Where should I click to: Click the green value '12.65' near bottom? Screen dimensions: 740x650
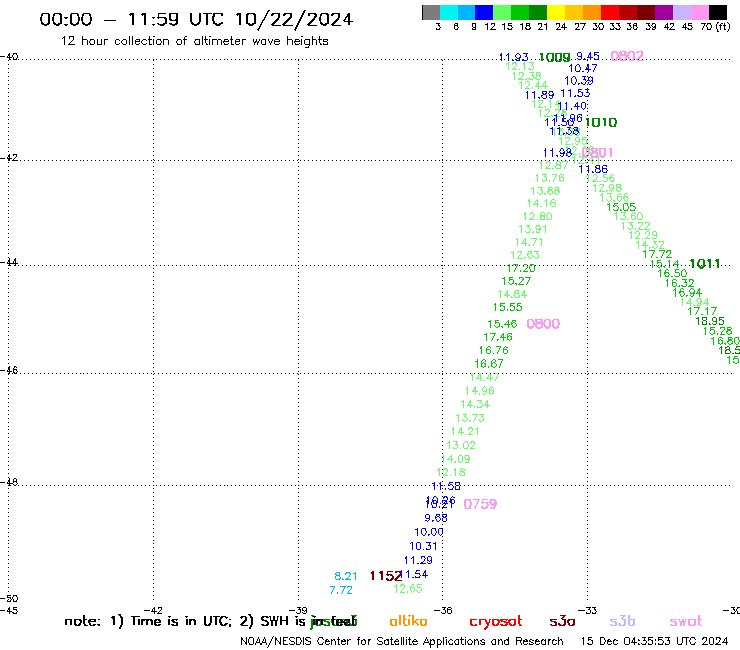(x=408, y=589)
